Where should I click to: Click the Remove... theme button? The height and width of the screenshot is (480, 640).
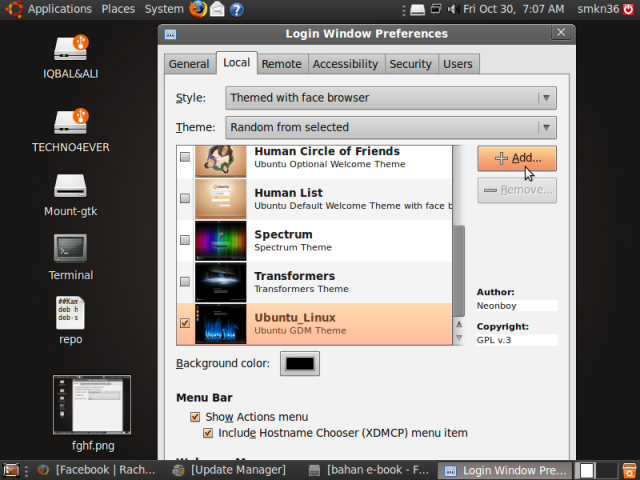coord(517,190)
